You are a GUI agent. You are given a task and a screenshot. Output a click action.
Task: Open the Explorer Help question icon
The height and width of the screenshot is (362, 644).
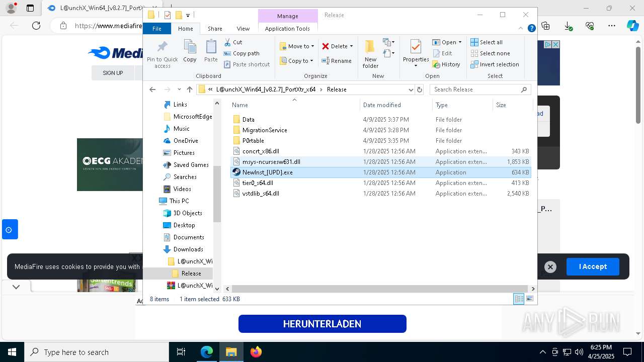[531, 29]
